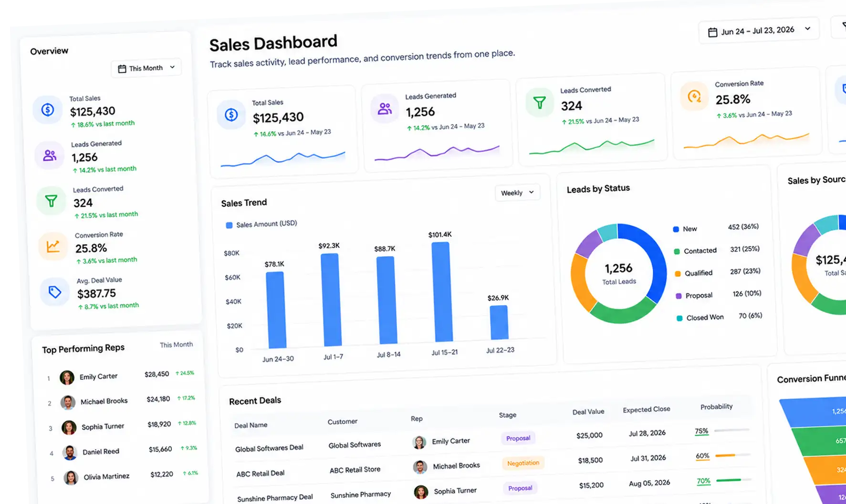The width and height of the screenshot is (846, 504).
Task: Sort by Deal Value column header
Action: pos(588,412)
